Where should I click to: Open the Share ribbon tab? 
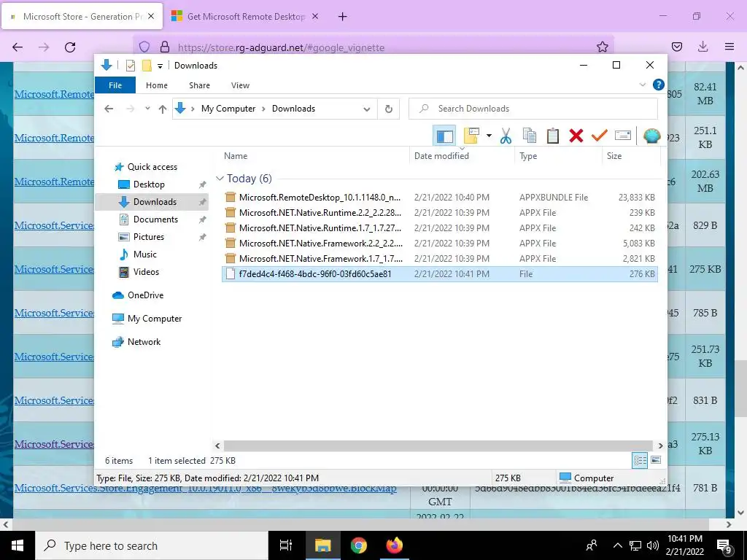tap(199, 85)
